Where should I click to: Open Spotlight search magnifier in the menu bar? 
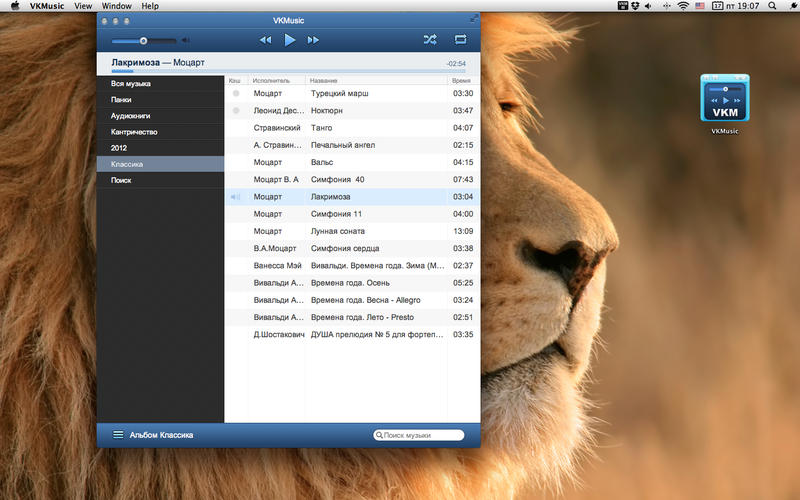click(772, 6)
